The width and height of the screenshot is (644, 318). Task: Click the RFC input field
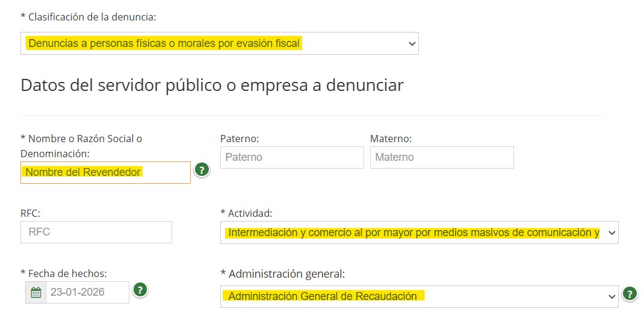[96, 232]
